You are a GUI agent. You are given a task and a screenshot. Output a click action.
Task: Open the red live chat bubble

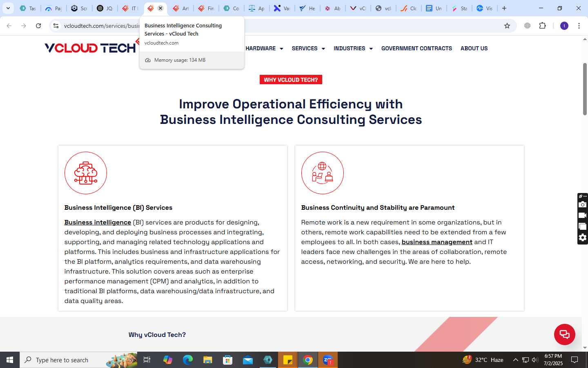click(564, 334)
